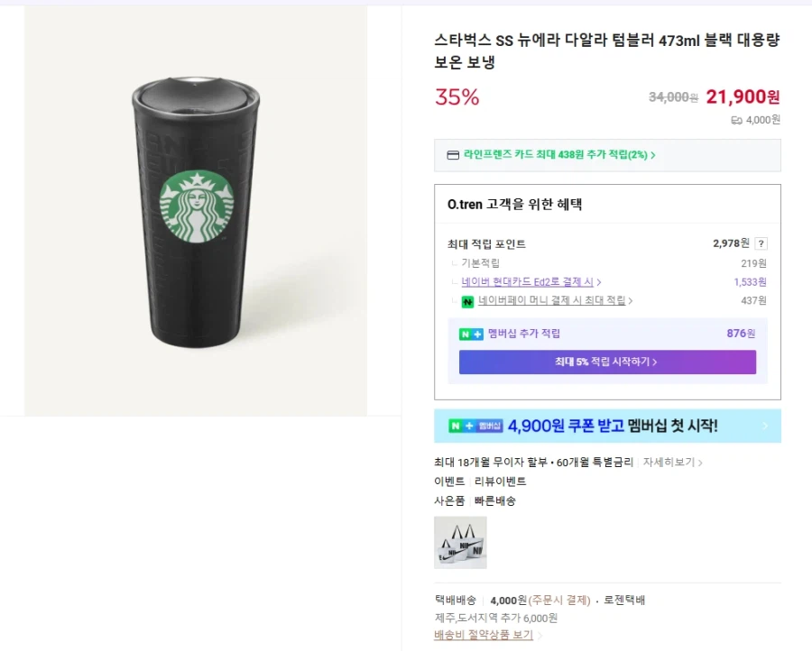Click the discounted price 21,900원
Image resolution: width=812 pixels, height=651 pixels.
[x=742, y=96]
